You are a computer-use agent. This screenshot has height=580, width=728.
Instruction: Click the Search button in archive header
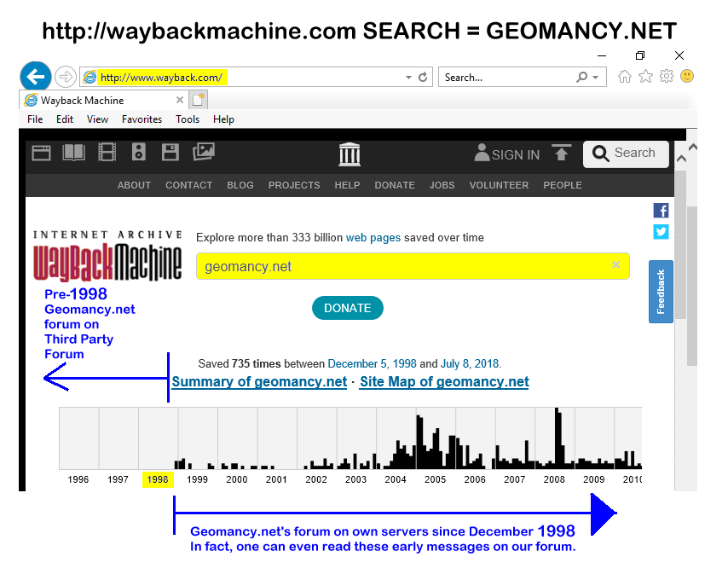(626, 154)
